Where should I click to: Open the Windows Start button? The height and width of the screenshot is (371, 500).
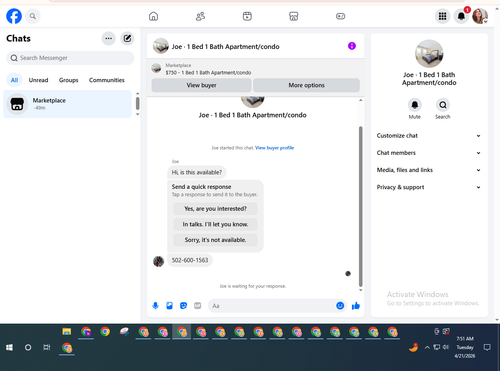9,348
